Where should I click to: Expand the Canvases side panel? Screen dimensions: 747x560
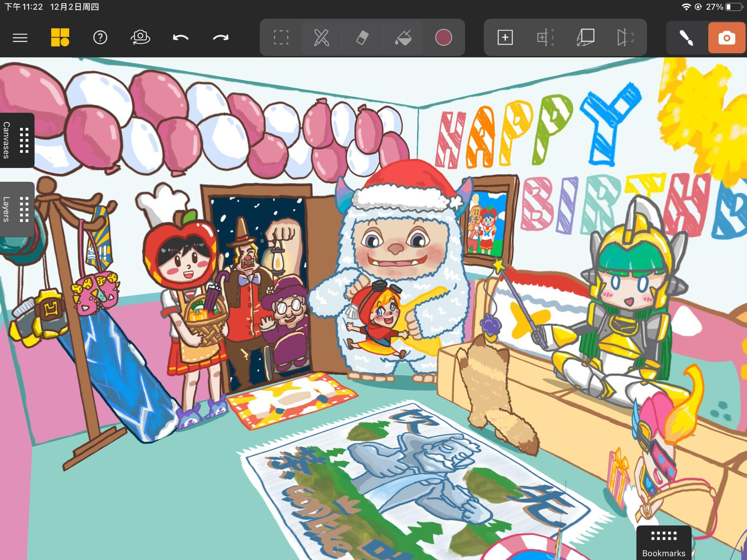click(17, 140)
